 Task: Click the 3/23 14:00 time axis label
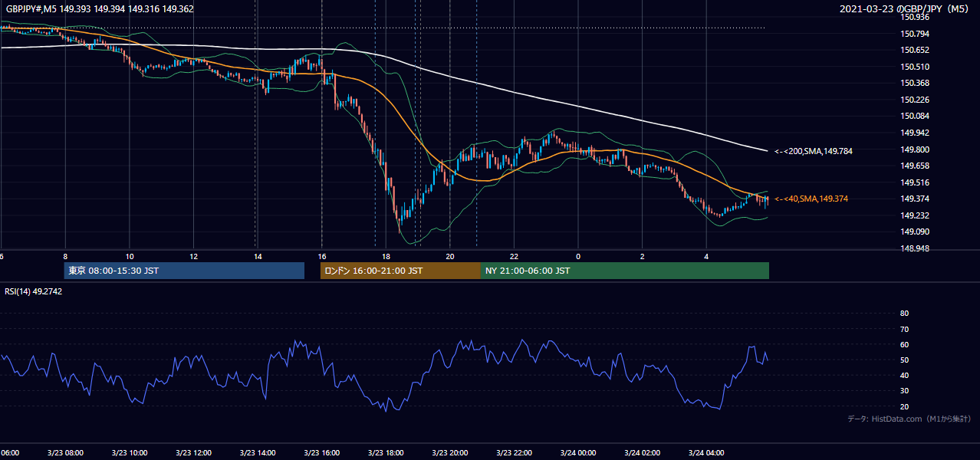(257, 453)
